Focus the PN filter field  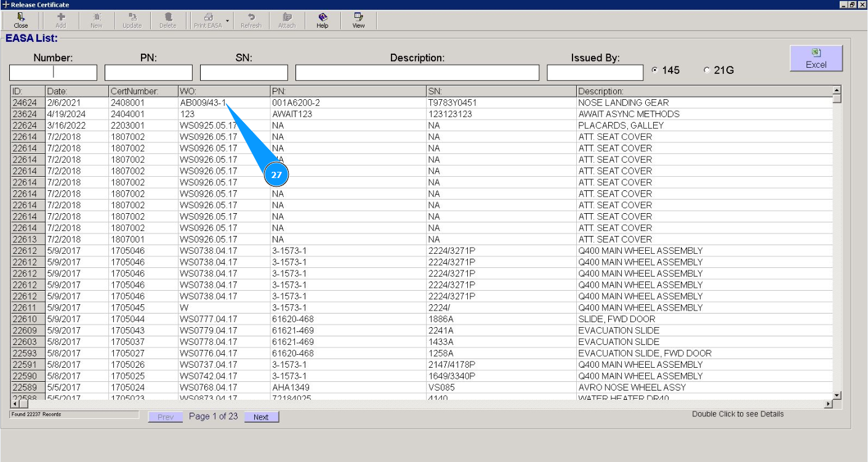148,73
